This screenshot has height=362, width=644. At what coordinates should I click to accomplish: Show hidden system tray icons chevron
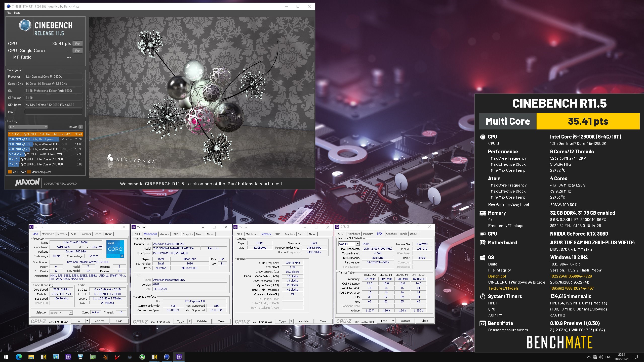(x=589, y=357)
